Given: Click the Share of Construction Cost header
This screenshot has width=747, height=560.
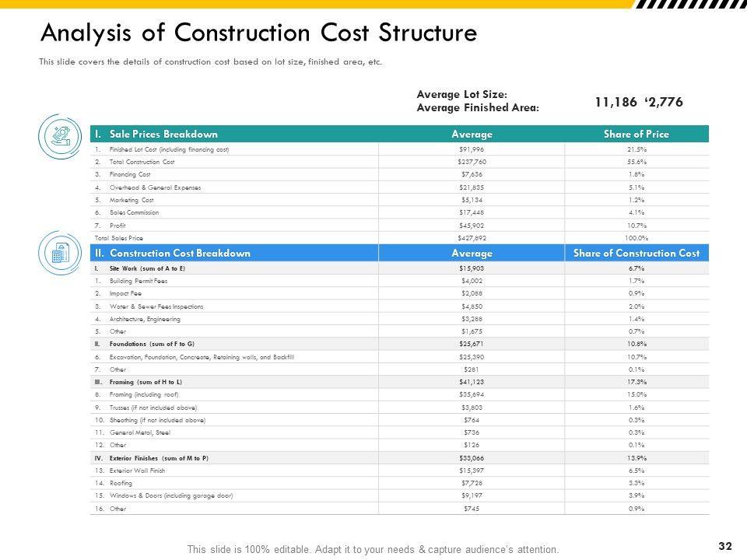Looking at the screenshot, I should (636, 253).
